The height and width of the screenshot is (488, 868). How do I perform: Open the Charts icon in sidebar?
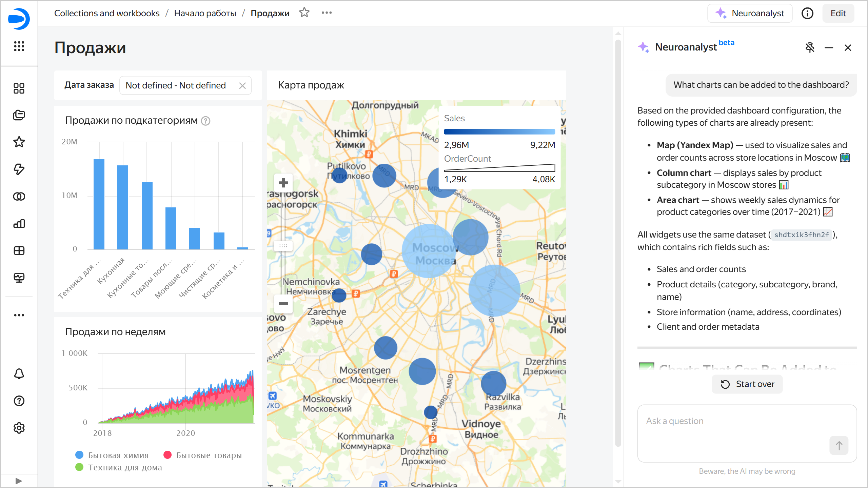pyautogui.click(x=19, y=224)
